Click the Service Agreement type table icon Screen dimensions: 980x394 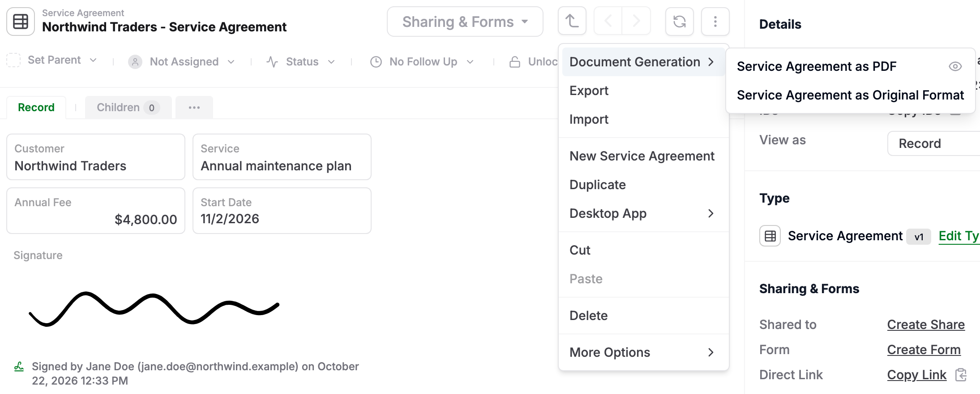[770, 236]
